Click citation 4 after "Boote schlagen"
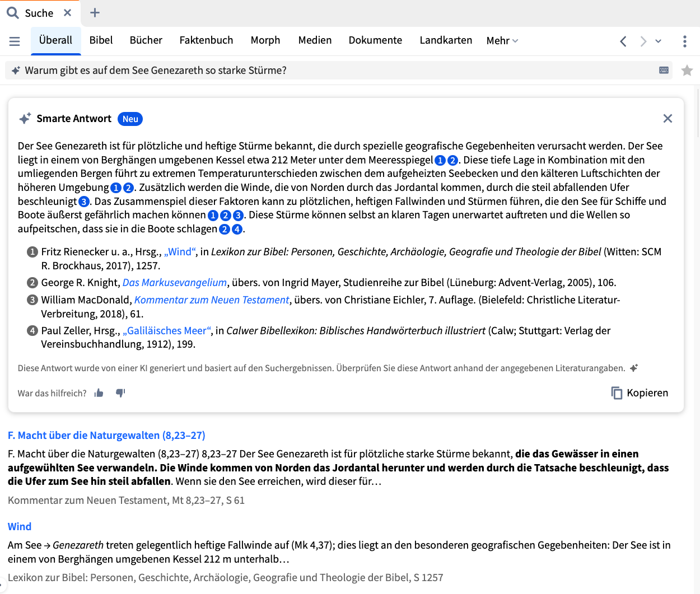The image size is (700, 594). click(237, 230)
